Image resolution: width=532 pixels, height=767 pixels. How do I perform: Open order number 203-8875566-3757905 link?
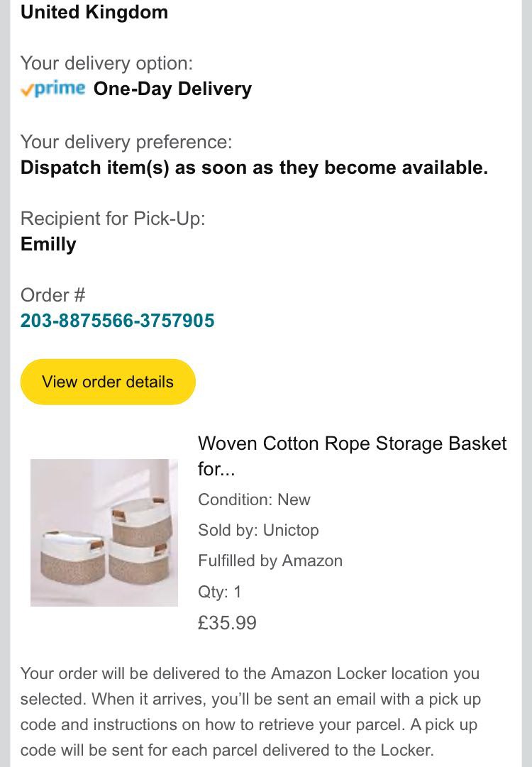117,321
